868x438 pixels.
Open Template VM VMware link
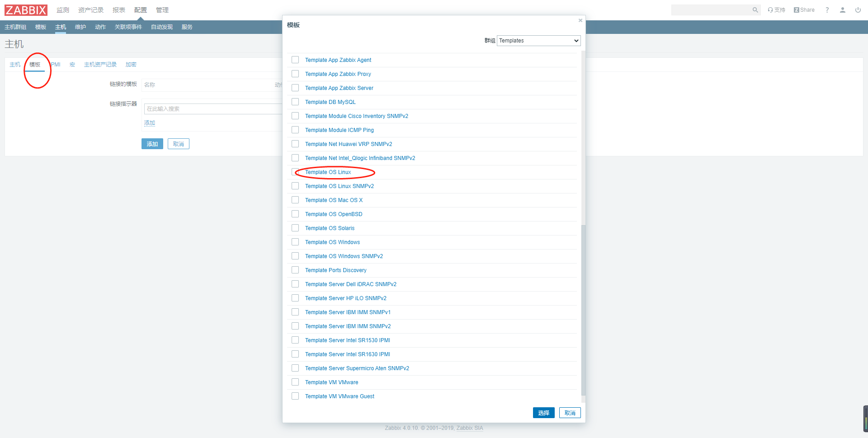[331, 382]
